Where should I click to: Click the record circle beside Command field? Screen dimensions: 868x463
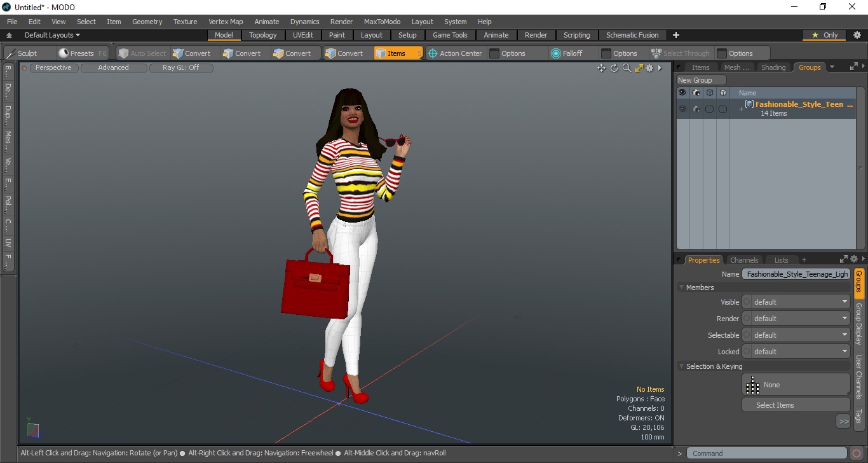(x=857, y=453)
